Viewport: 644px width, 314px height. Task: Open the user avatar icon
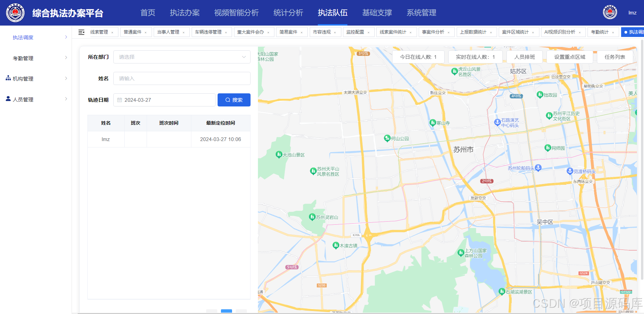610,12
